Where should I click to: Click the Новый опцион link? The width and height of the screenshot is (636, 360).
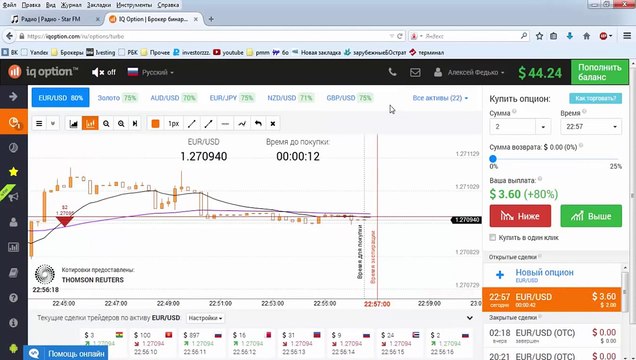544,272
